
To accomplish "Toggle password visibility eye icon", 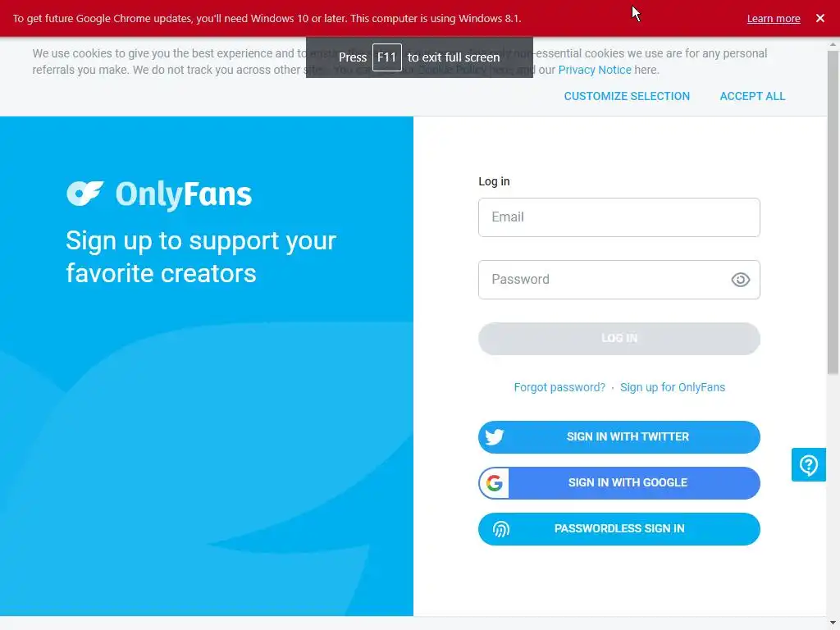I will 741,280.
